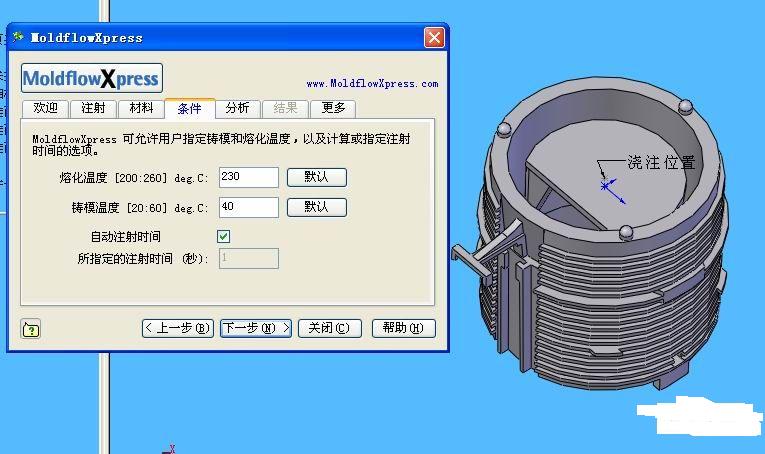The width and height of the screenshot is (765, 454).
Task: Close the MoldflowXpress dialog
Action: point(434,38)
